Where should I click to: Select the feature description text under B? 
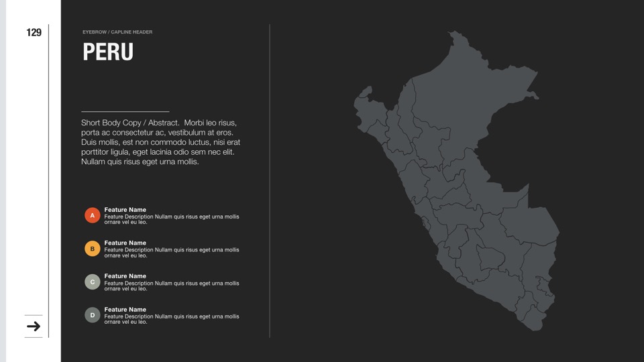point(171,253)
